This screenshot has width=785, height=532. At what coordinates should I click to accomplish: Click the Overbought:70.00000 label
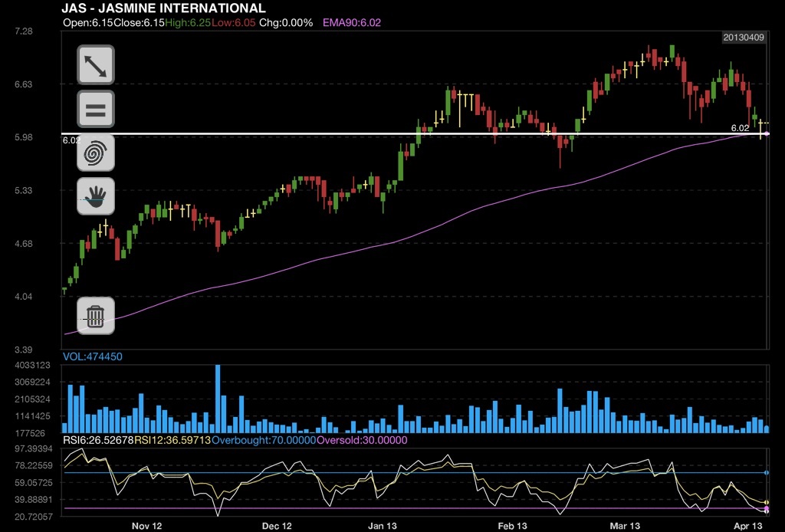tap(264, 441)
